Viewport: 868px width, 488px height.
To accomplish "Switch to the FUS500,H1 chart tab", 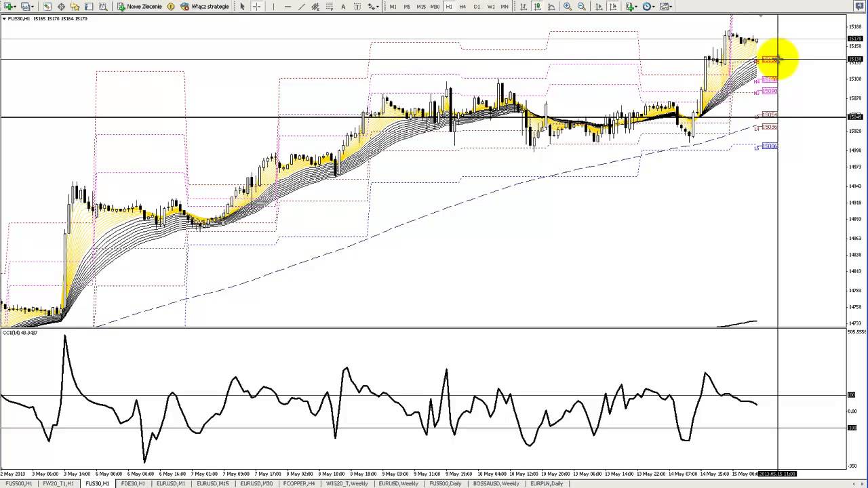I will 18,483.
